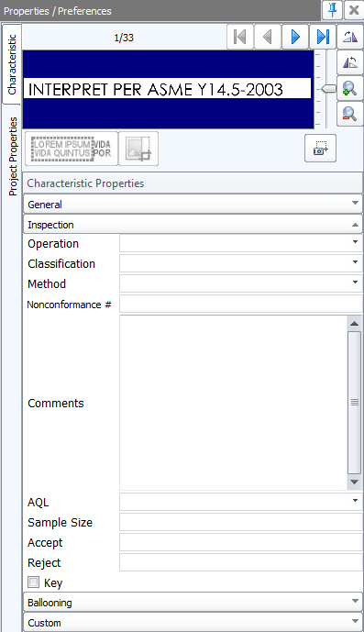Click the Sample Size field
This screenshot has height=632, width=364.
point(240,522)
